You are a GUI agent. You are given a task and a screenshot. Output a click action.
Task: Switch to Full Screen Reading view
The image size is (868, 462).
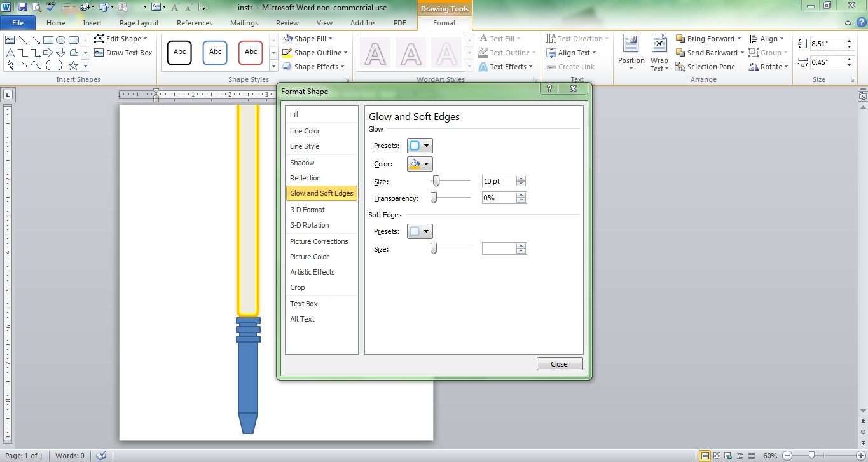point(717,456)
